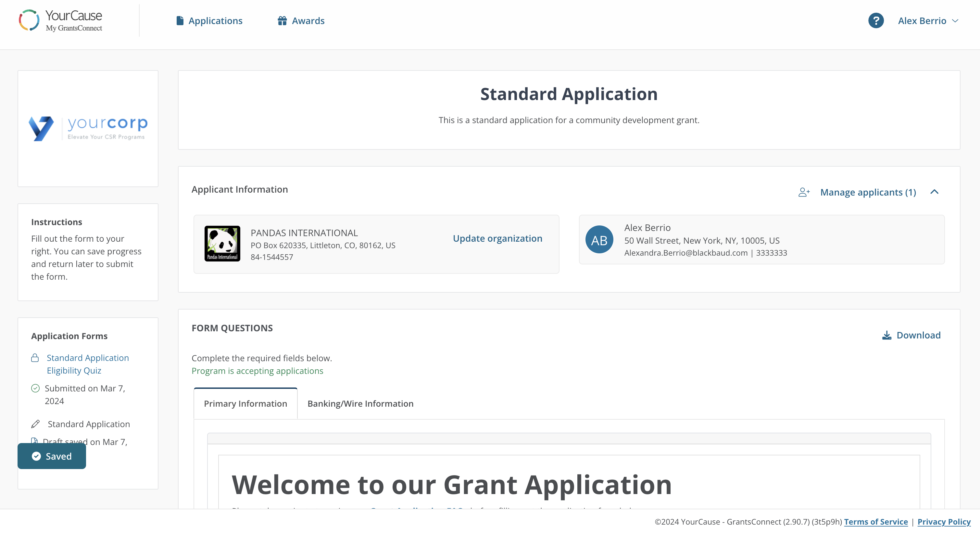Click the AB avatar for Alex Berrio

(x=599, y=240)
